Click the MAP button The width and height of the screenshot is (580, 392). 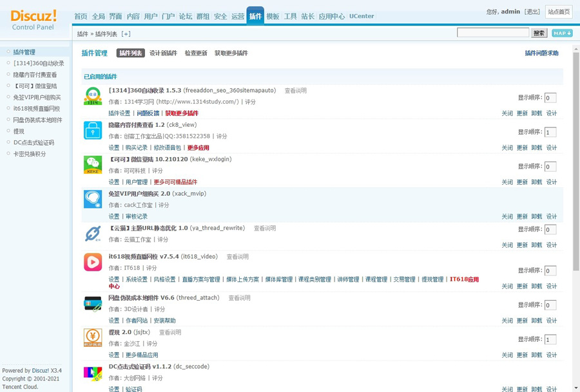[562, 33]
